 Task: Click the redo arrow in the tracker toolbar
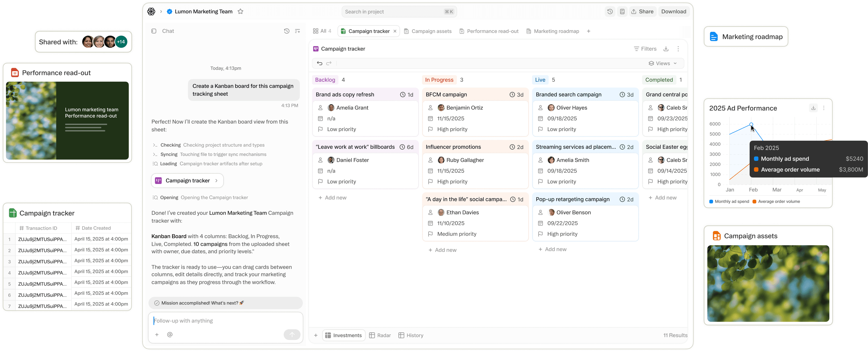pyautogui.click(x=329, y=63)
